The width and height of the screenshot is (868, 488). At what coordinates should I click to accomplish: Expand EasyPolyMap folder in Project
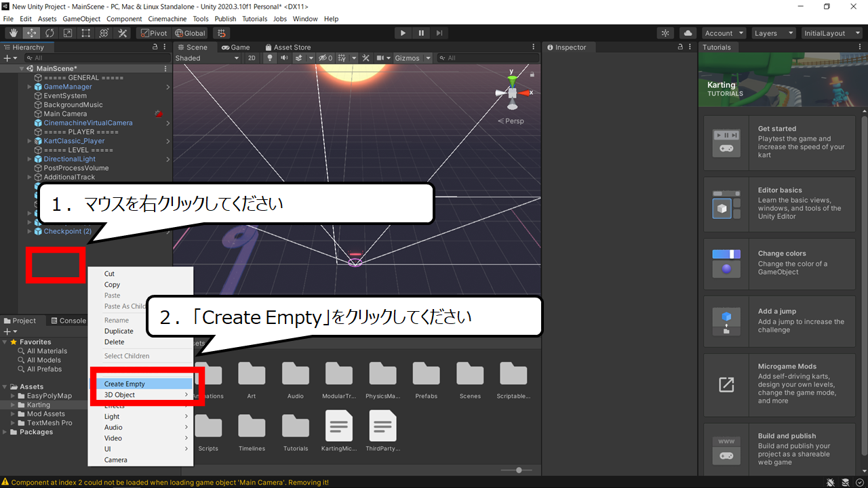[x=13, y=396]
